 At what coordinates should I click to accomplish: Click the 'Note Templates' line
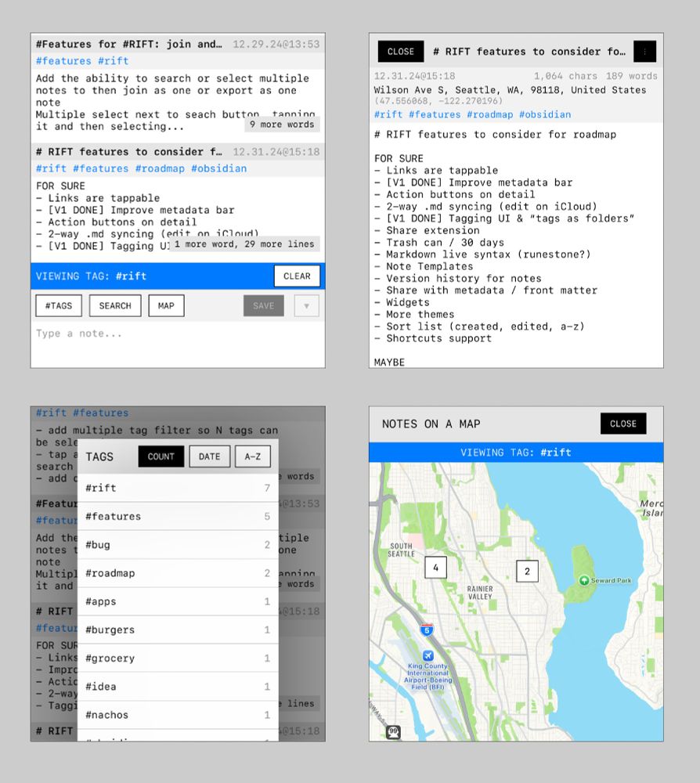[424, 266]
